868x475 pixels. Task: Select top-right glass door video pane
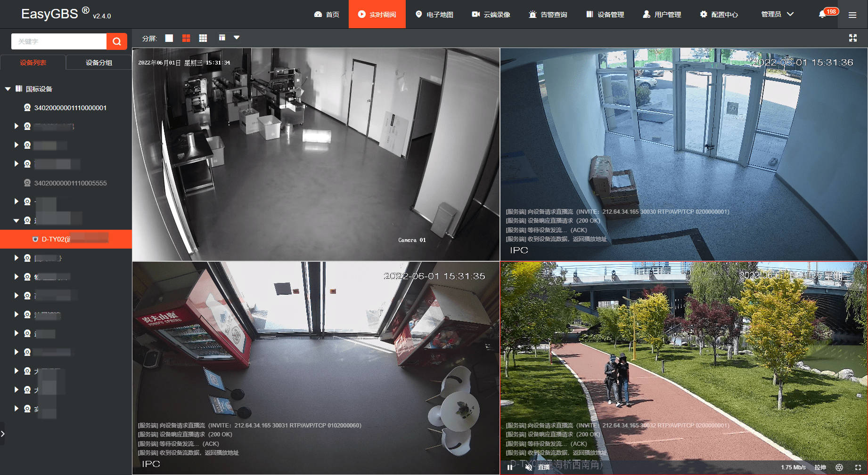(684, 154)
